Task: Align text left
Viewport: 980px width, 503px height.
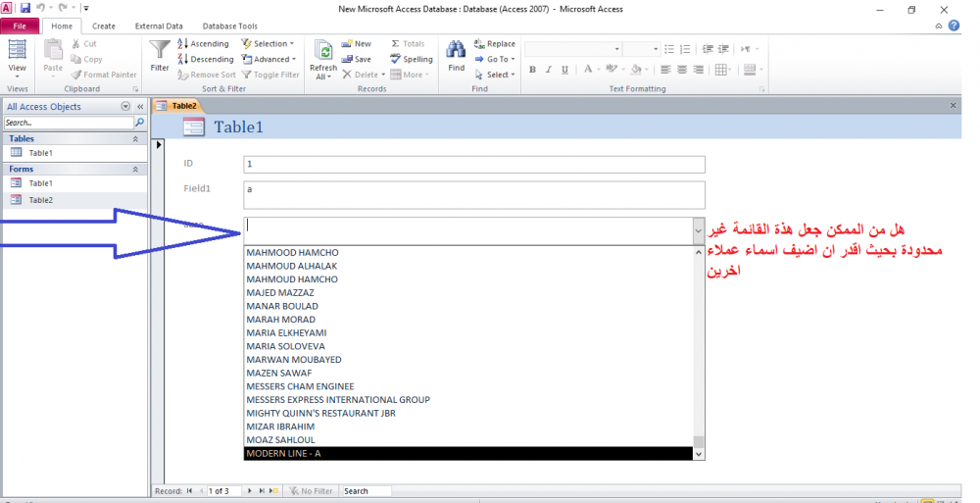Action: pos(666,70)
